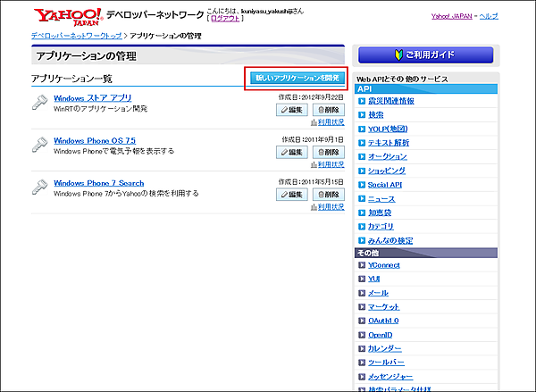
Task: Click the gray arrow icon next to ツールバー
Action: (362, 363)
